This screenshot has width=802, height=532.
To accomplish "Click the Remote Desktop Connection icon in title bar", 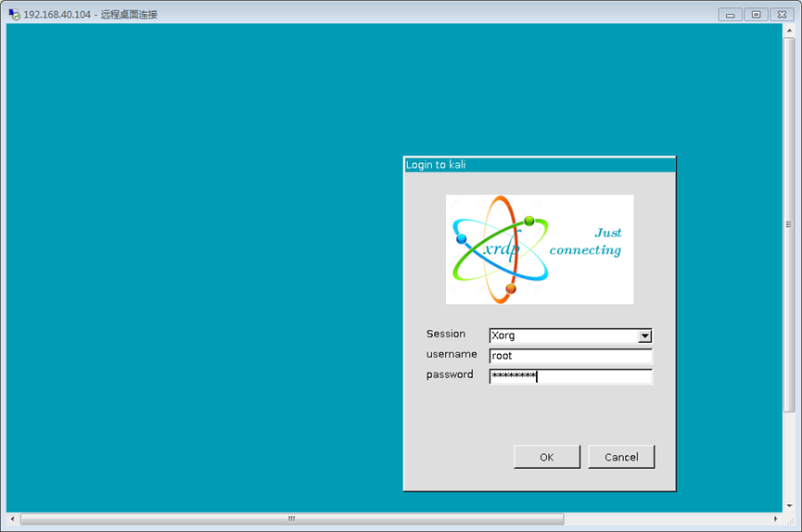I will (x=14, y=14).
